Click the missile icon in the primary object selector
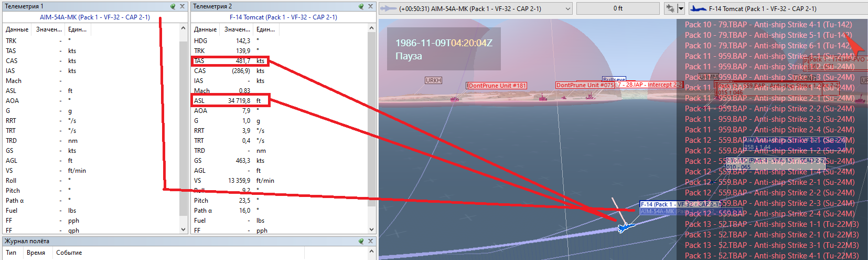This screenshot has width=868, height=260. coord(388,8)
